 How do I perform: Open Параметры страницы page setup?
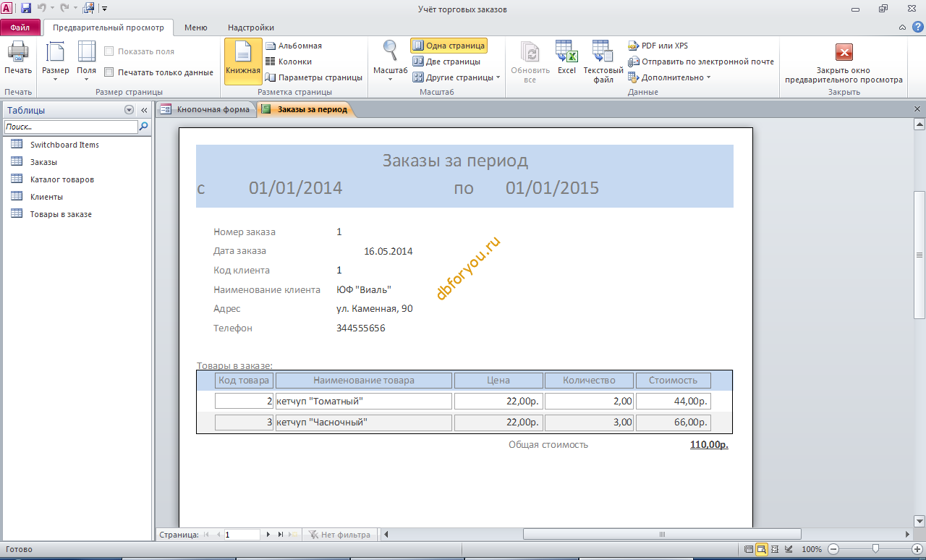click(314, 77)
